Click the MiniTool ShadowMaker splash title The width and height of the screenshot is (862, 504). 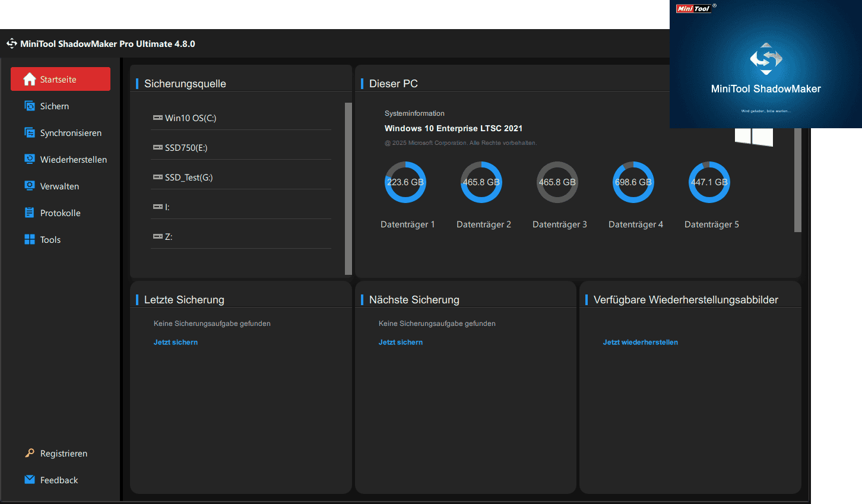[766, 89]
